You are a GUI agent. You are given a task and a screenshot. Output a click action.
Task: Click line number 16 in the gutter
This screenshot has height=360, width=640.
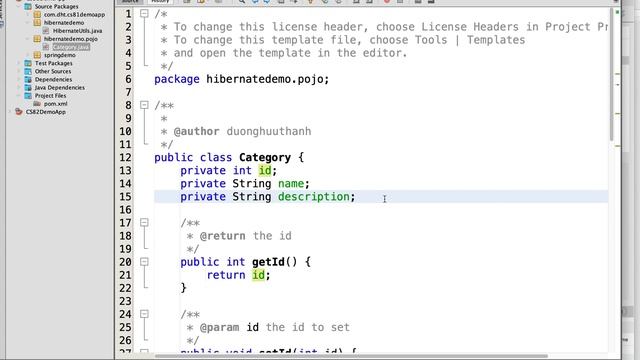(x=125, y=210)
